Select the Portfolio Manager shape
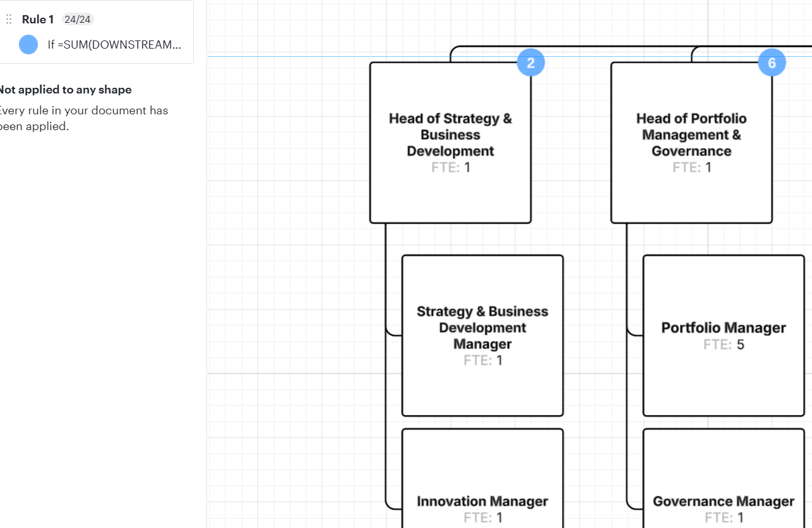The image size is (812, 528). pyautogui.click(x=724, y=336)
